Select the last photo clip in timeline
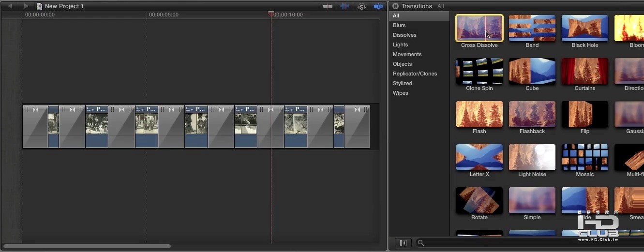644x252 pixels. [x=339, y=127]
